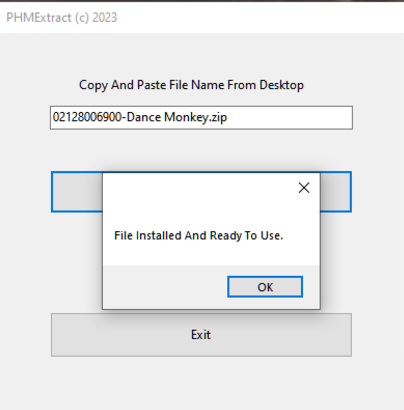
Task: Click gray area between input and hidden button
Action: tap(201, 150)
